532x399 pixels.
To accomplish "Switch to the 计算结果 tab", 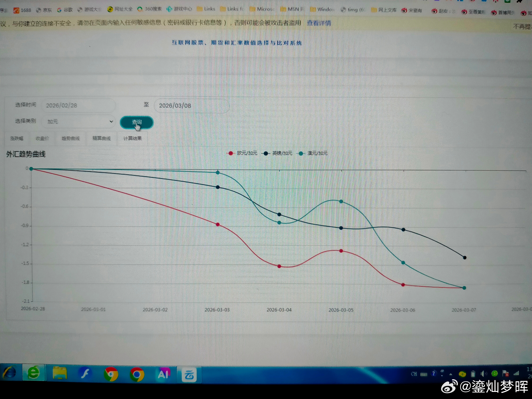I will (132, 138).
